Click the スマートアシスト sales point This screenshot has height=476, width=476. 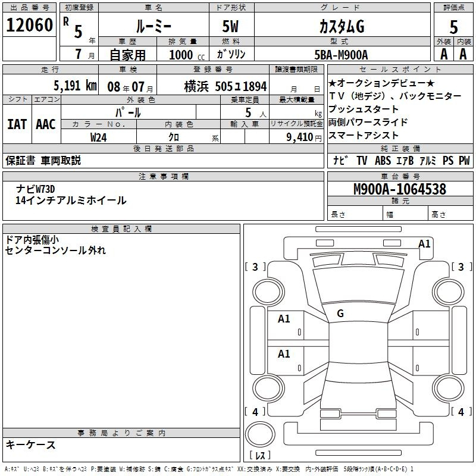tap(364, 135)
